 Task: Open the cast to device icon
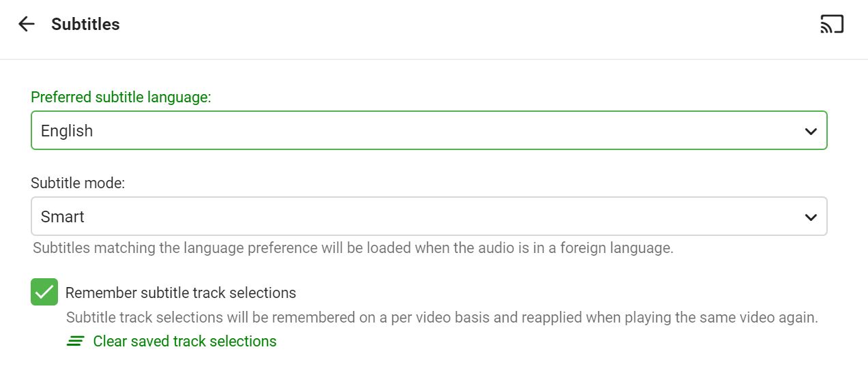pos(832,25)
